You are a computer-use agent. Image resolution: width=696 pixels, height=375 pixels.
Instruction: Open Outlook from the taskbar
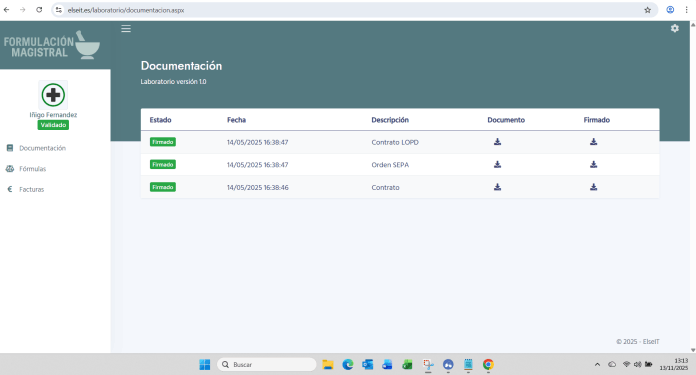368,365
